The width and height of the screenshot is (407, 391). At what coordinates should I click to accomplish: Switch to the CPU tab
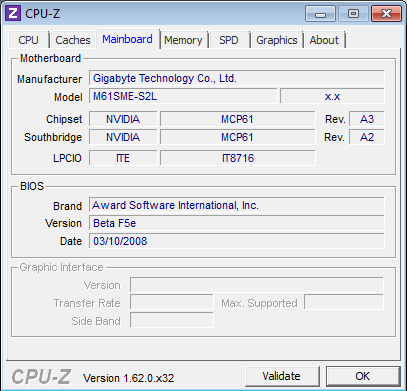pyautogui.click(x=28, y=40)
